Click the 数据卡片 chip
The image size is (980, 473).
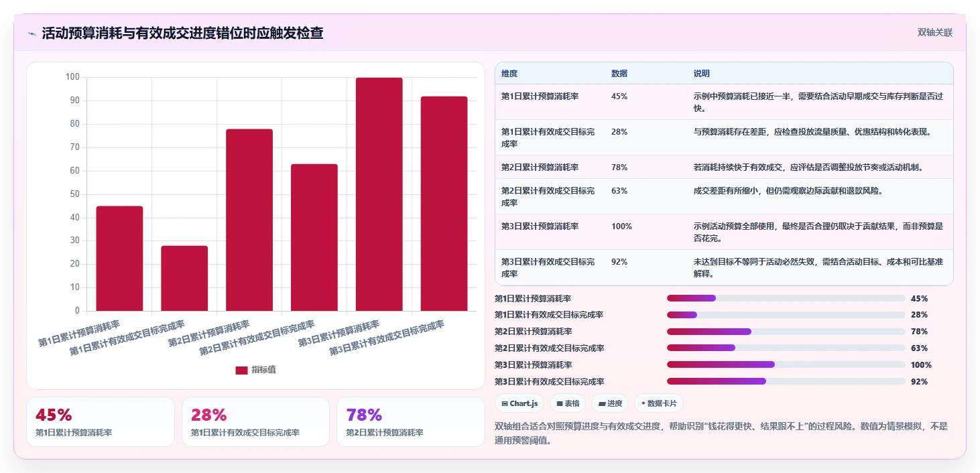[659, 403]
